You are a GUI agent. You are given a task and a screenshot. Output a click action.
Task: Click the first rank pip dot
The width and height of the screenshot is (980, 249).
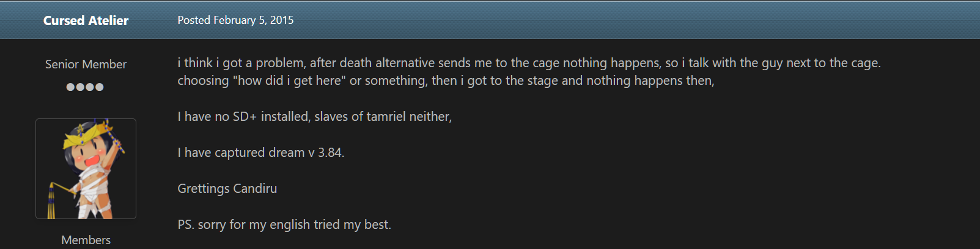pyautogui.click(x=70, y=87)
